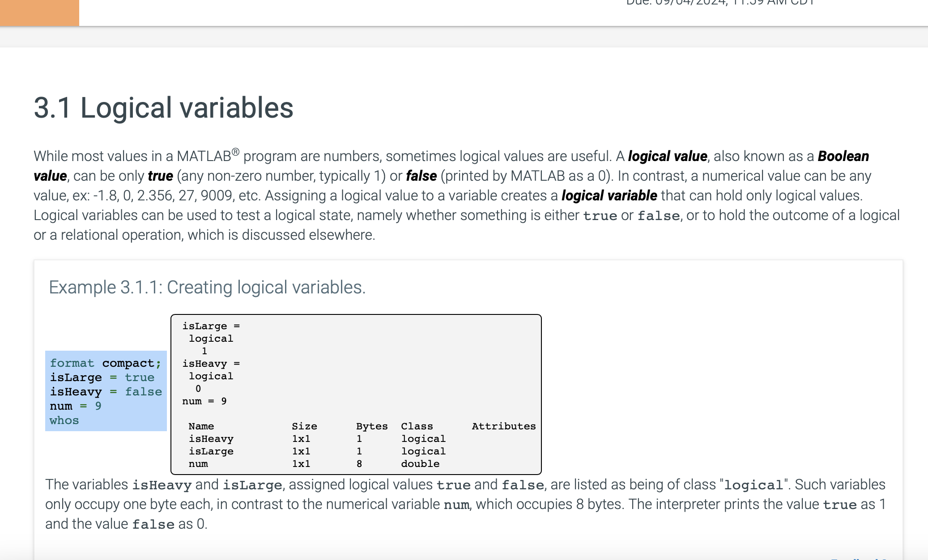Click the orange banner tab at top left
The width and height of the screenshot is (928, 560).
coord(39,13)
